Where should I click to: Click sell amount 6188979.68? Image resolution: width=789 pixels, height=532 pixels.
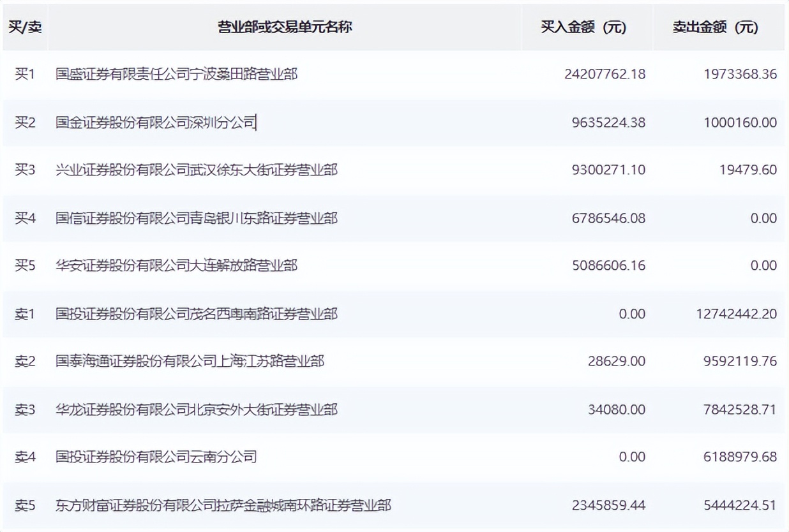(740, 457)
